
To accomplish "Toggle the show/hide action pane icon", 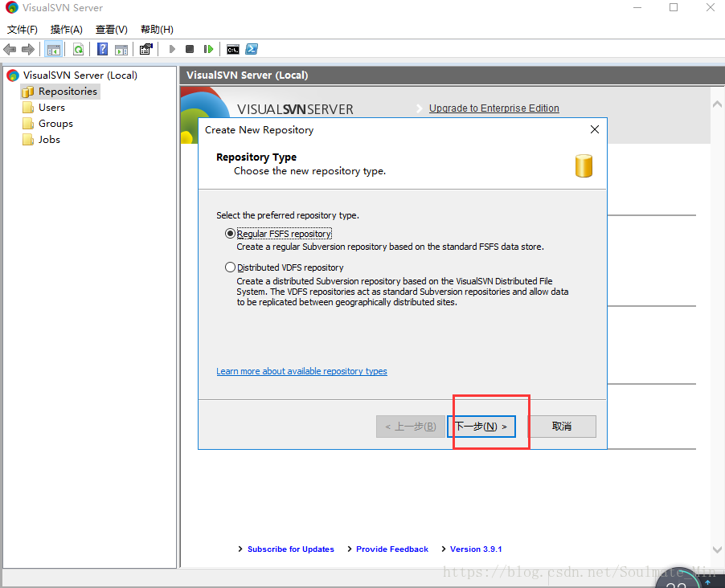I will click(x=121, y=50).
